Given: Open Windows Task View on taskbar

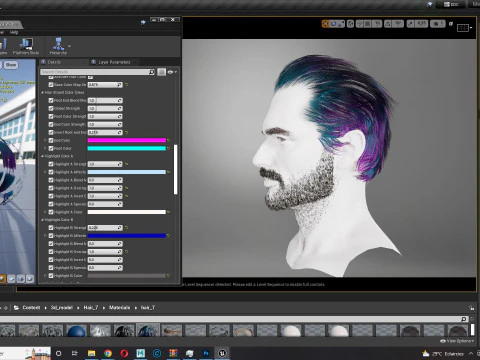Looking at the screenshot, I should point(75,353).
